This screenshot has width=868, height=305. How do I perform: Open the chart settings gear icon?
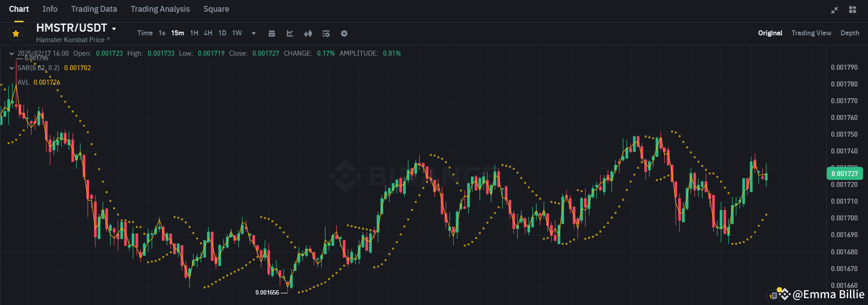(344, 33)
